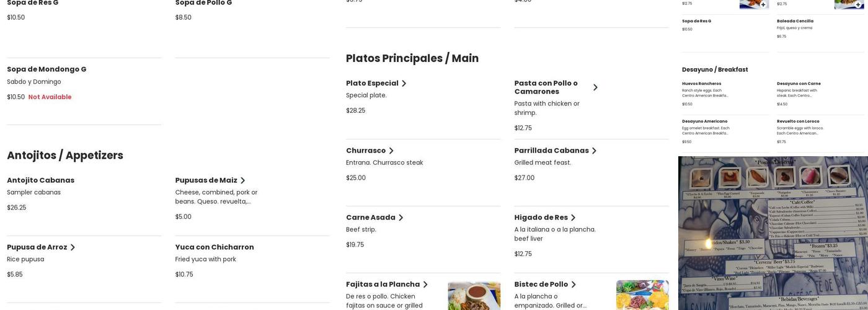Click the chevron icon next to Carne Asada
This screenshot has width=868, height=310.
click(401, 218)
